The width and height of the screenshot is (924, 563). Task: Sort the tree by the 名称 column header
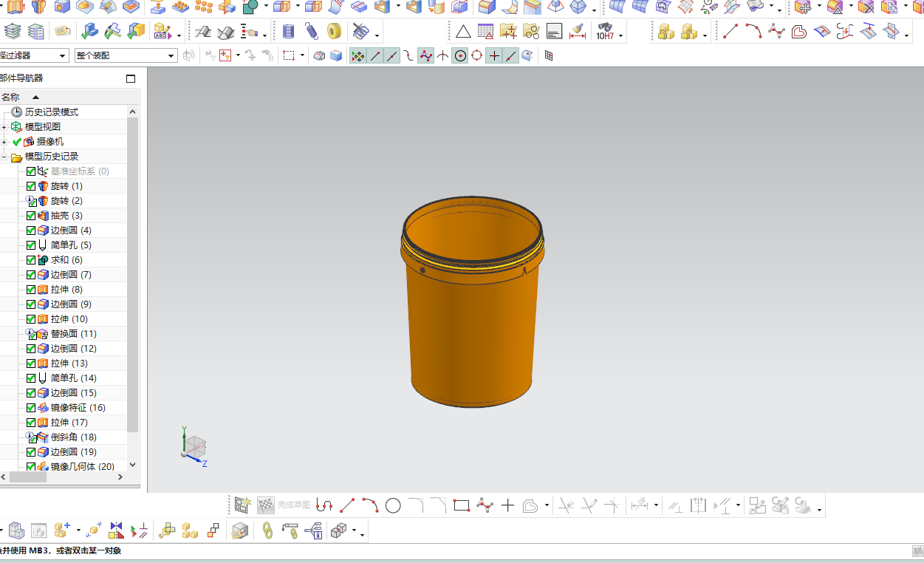tap(10, 97)
